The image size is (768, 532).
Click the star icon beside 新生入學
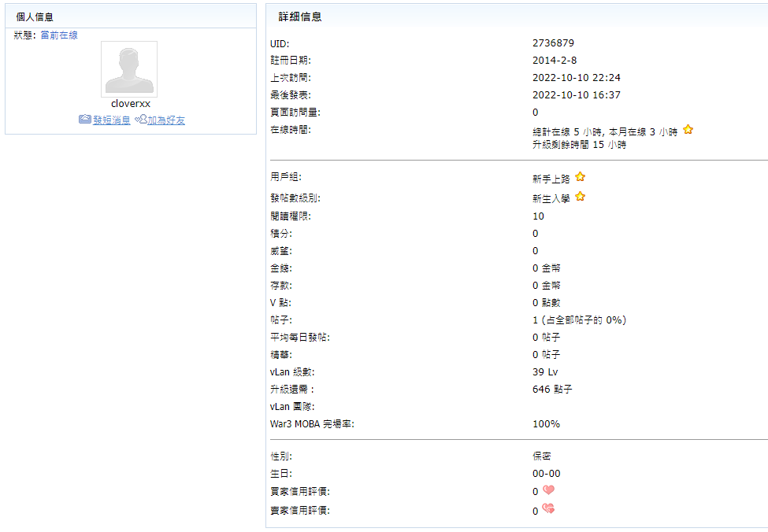(x=581, y=196)
